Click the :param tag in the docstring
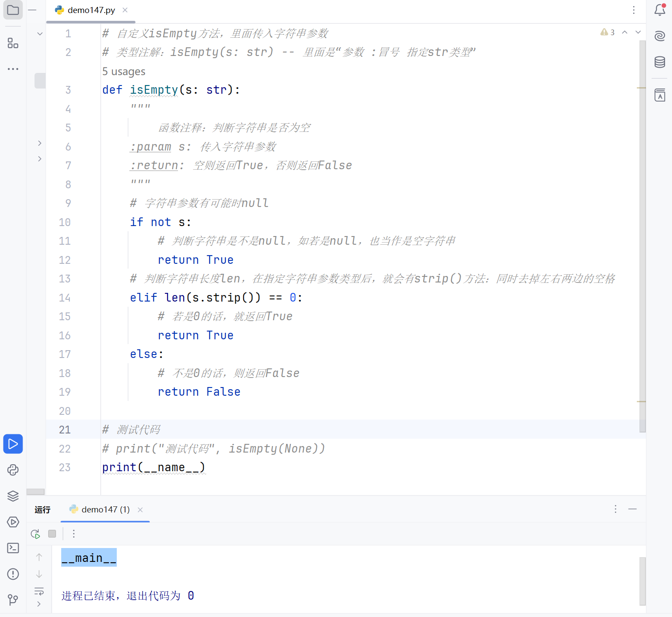Viewport: 672px width, 617px height. 151,147
